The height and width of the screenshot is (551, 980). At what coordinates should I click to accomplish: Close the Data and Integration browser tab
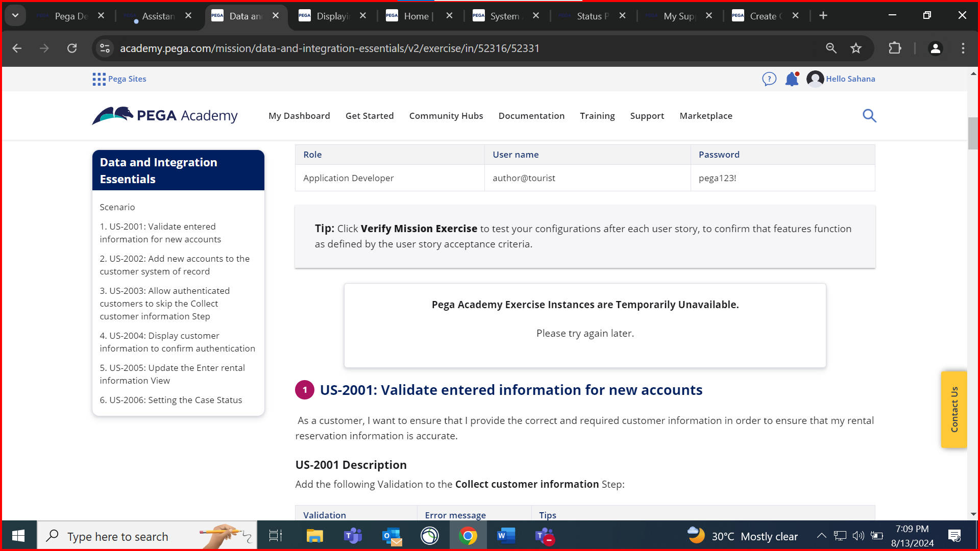(x=276, y=16)
